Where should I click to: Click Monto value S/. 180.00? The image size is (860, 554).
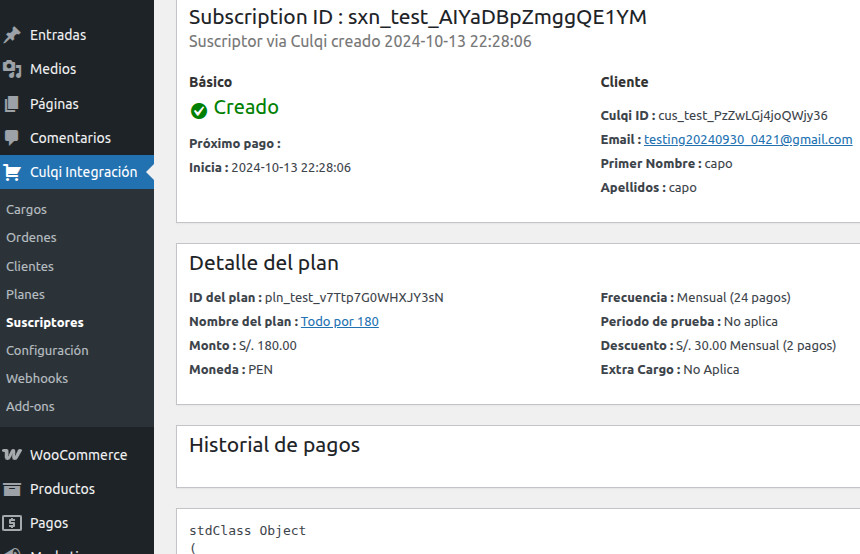point(268,346)
